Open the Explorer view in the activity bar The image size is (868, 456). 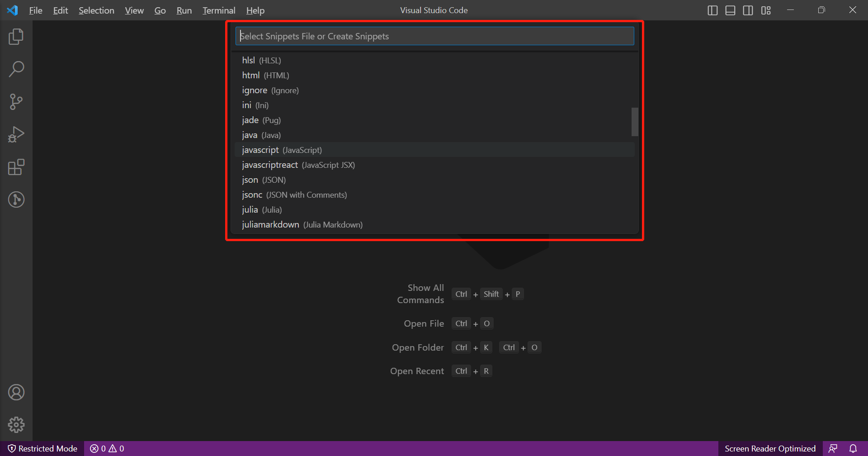click(x=16, y=37)
